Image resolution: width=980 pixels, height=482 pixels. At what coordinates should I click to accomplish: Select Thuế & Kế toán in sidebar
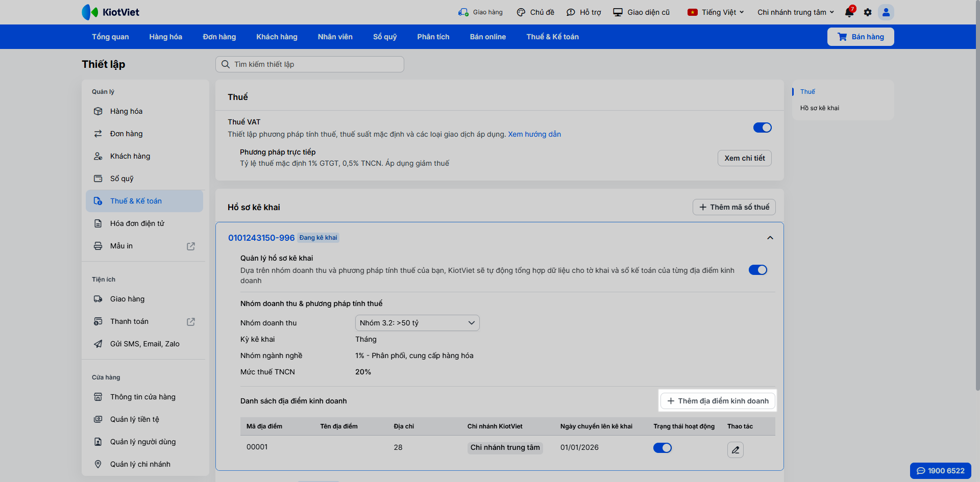point(144,201)
